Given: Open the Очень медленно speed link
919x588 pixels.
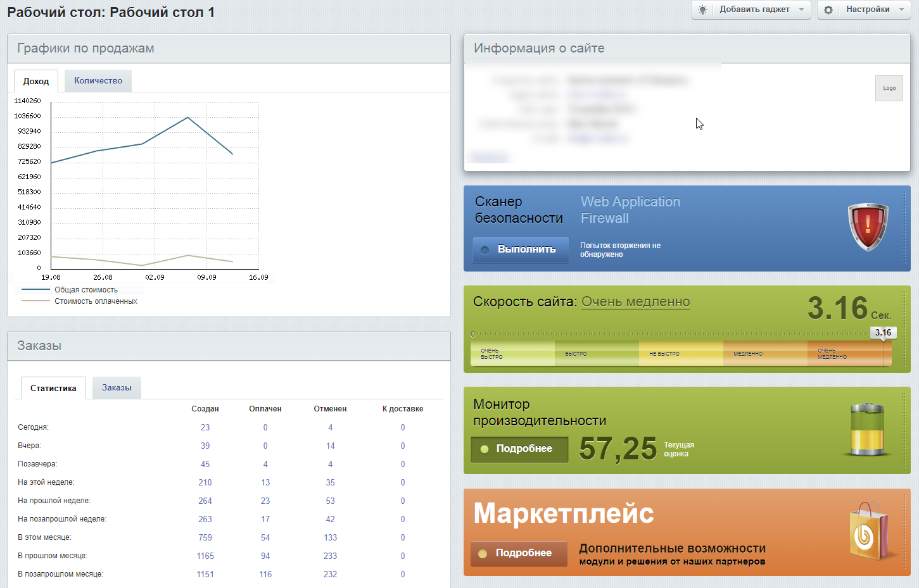Looking at the screenshot, I should click(636, 302).
